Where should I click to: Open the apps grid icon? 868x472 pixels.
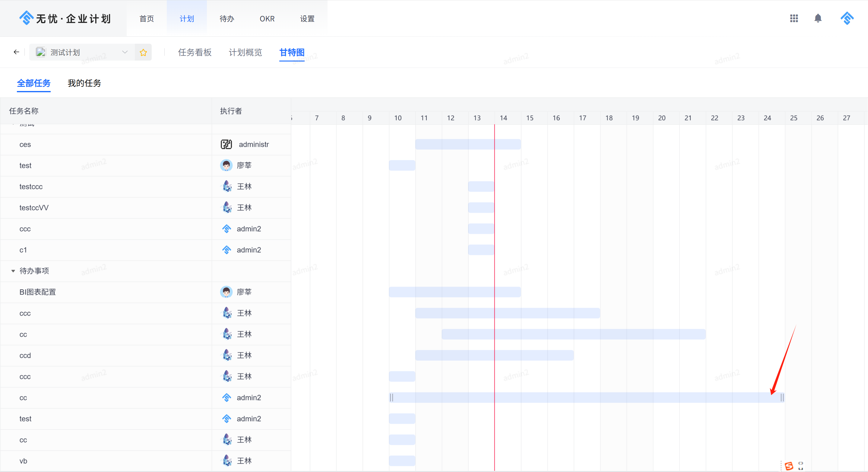point(794,18)
